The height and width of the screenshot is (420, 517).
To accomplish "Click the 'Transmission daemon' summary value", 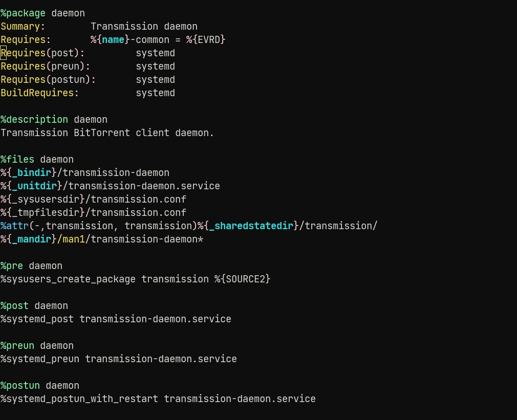I will (x=144, y=27).
